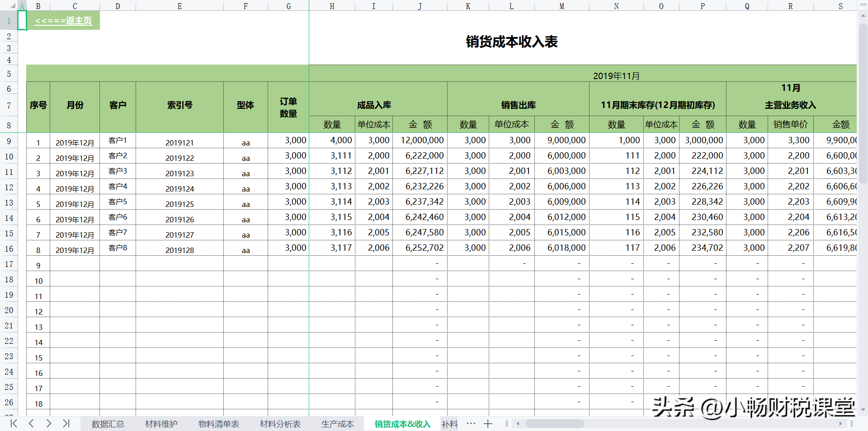The image size is (868, 431).
Task: Select cell with 客户1
Action: pos(118,141)
